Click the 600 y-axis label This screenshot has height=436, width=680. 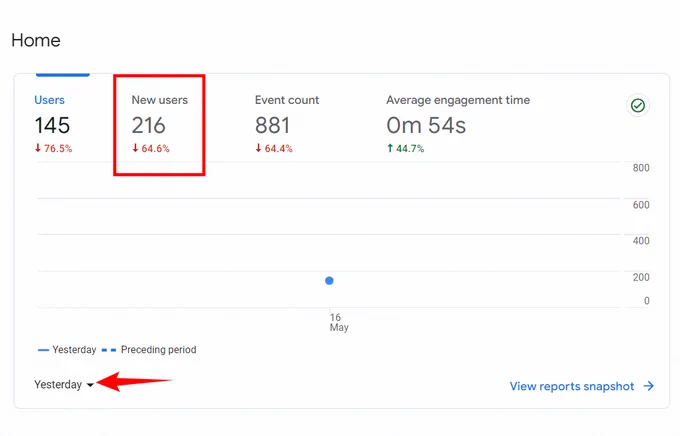coord(641,205)
